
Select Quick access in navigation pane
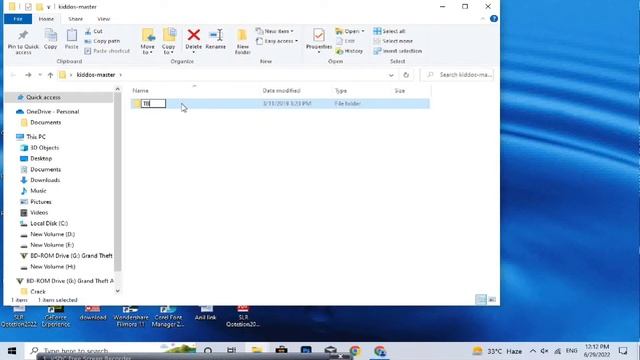tap(43, 98)
